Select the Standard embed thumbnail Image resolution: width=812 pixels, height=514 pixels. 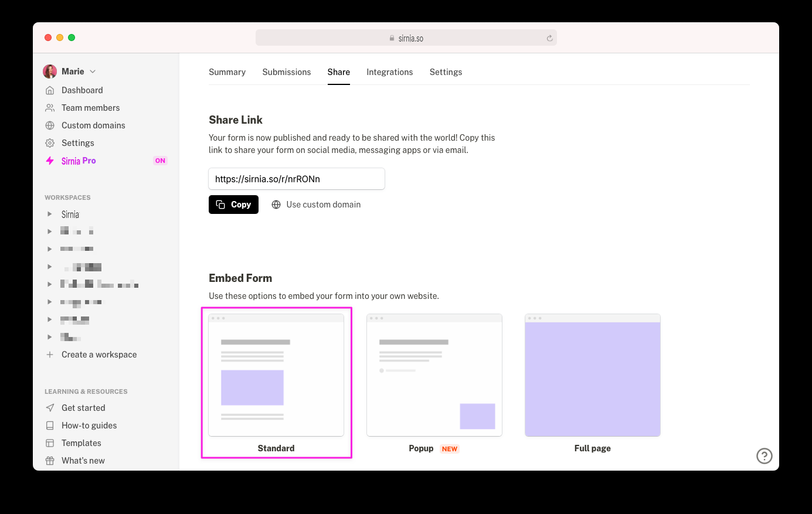coord(276,375)
